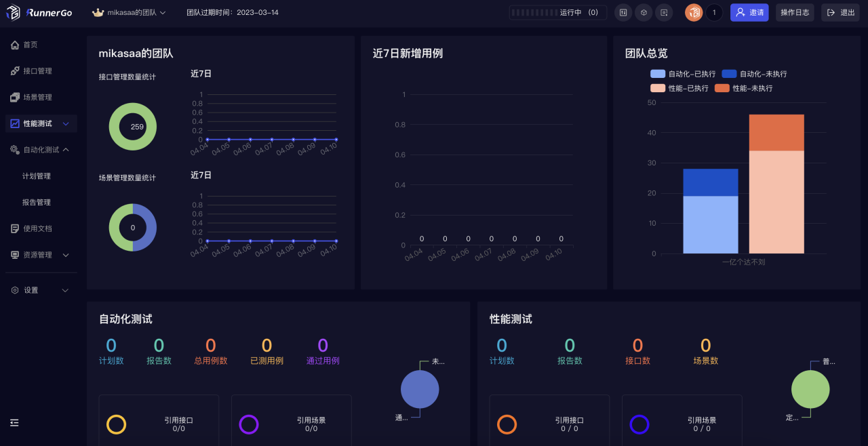Click the green pie circle in 性能测试
The width and height of the screenshot is (868, 446).
pos(810,390)
